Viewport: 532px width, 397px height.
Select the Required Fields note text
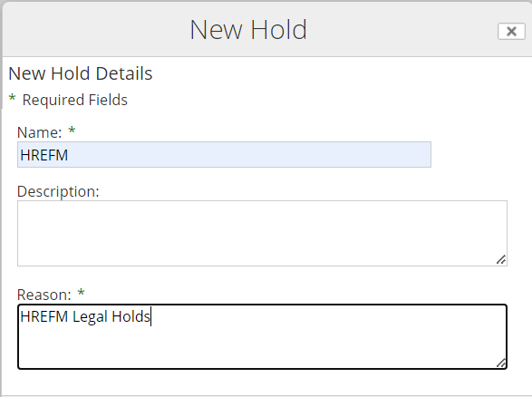[75, 100]
